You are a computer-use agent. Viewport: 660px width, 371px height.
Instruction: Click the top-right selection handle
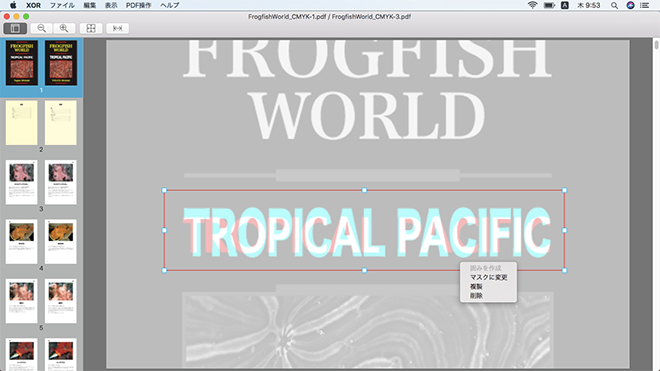tap(564, 190)
